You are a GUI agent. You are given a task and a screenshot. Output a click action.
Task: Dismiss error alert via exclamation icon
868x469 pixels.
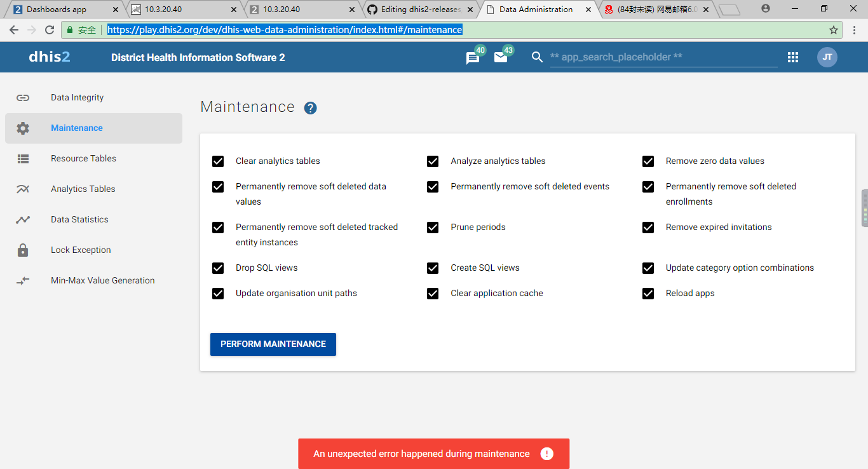(546, 454)
